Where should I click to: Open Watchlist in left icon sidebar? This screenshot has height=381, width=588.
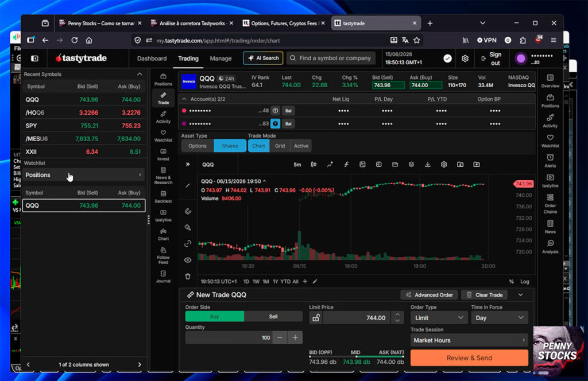click(x=163, y=135)
